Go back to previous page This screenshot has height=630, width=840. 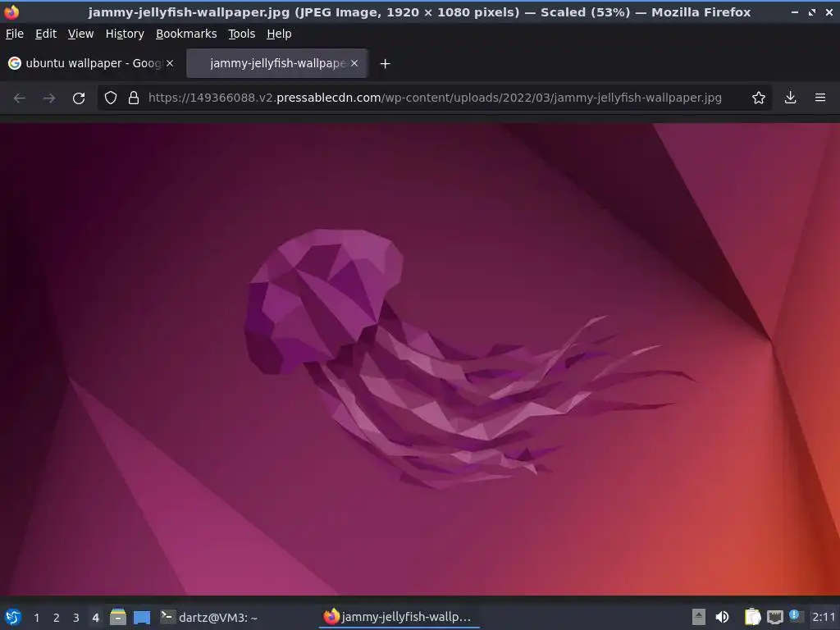pos(20,98)
